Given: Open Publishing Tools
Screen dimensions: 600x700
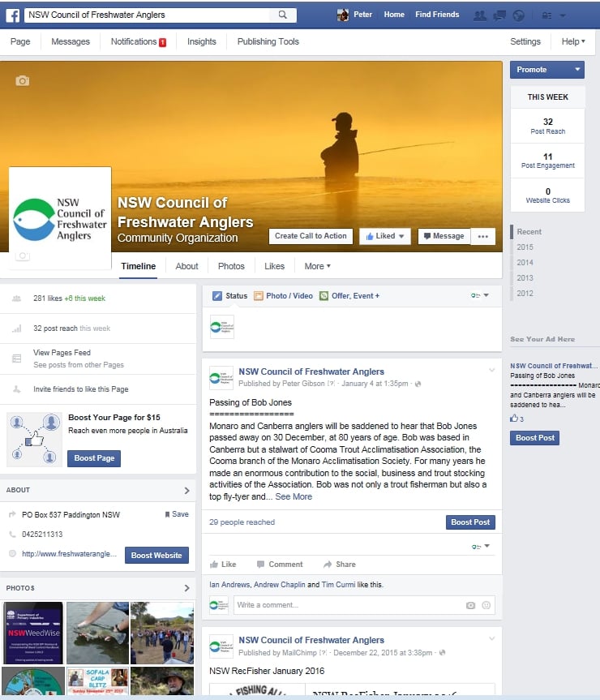Looking at the screenshot, I should pos(268,41).
